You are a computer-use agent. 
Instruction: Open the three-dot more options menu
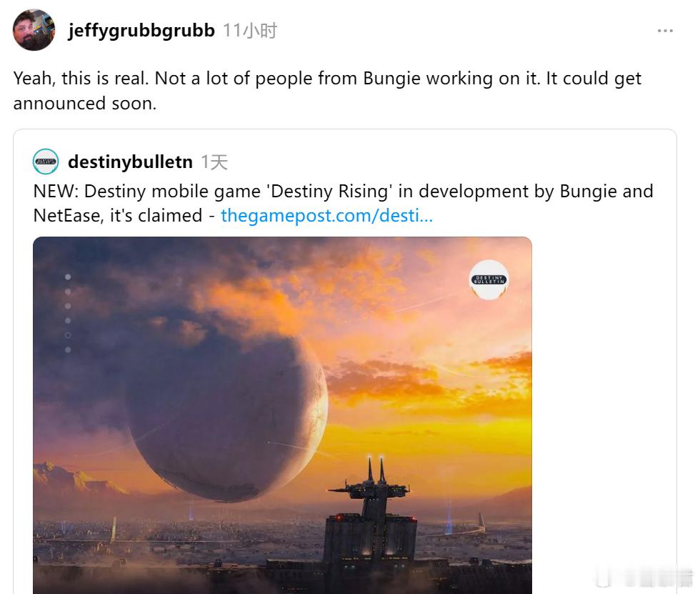click(x=665, y=31)
